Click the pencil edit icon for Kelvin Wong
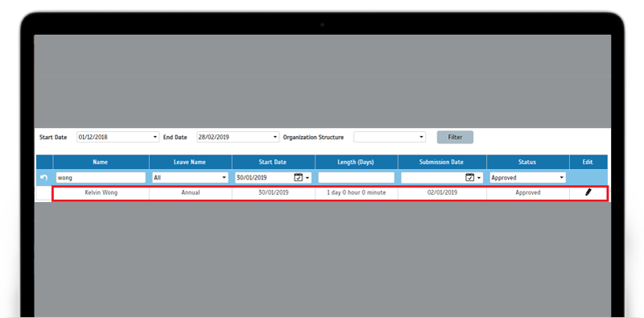644x318 pixels. point(588,192)
